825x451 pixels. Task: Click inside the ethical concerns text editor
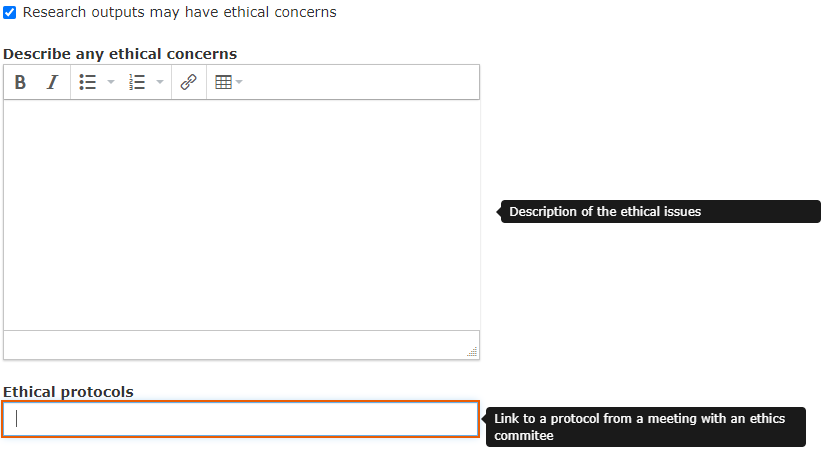point(241,214)
